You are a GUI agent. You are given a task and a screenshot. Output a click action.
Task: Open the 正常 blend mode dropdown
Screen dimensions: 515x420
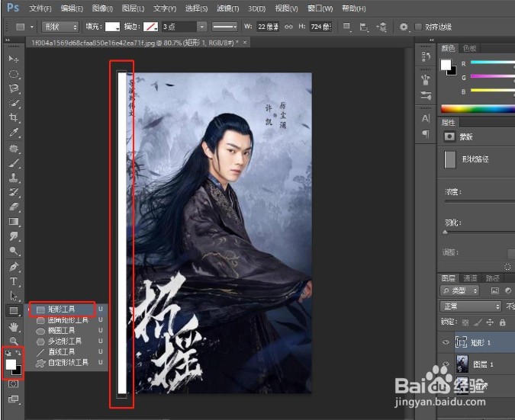[x=471, y=306]
